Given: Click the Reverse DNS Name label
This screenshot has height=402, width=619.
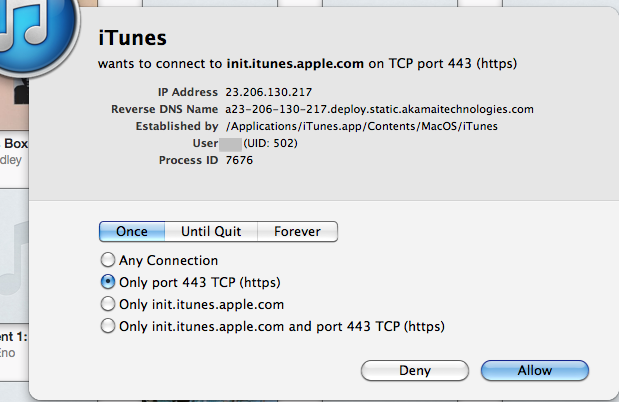Looking at the screenshot, I should pos(165,109).
